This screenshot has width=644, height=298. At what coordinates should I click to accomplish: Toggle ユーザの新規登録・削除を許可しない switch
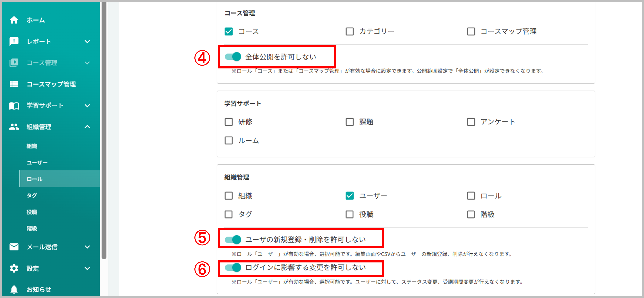coord(233,239)
